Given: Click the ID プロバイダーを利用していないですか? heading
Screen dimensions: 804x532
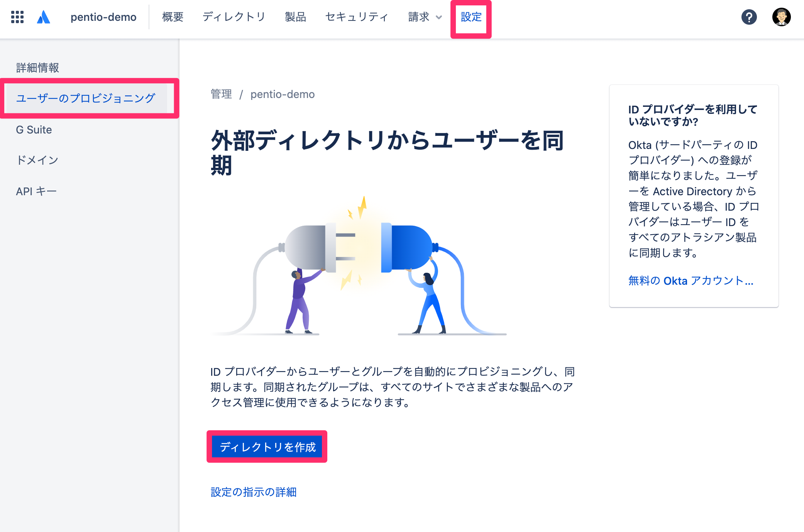Looking at the screenshot, I should pos(692,115).
